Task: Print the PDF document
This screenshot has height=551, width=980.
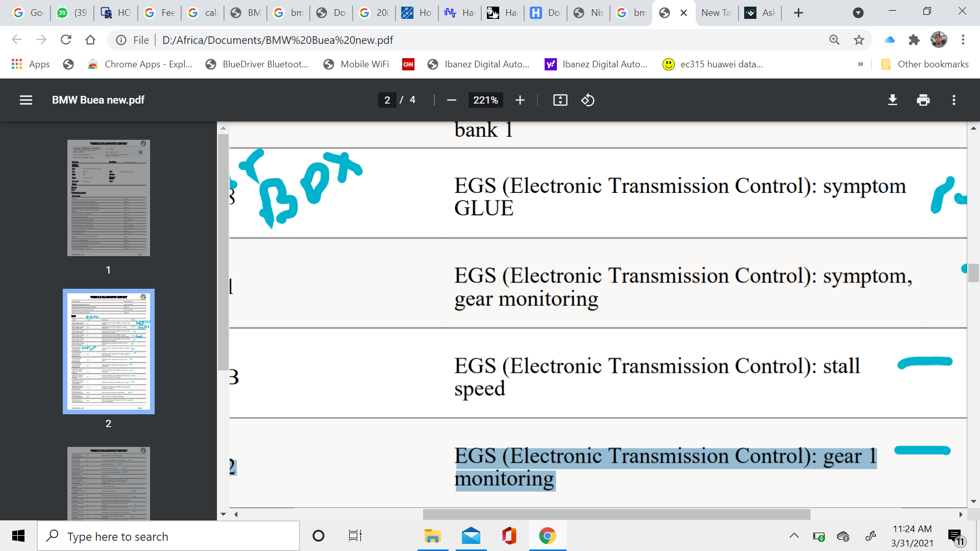Action: (x=923, y=100)
